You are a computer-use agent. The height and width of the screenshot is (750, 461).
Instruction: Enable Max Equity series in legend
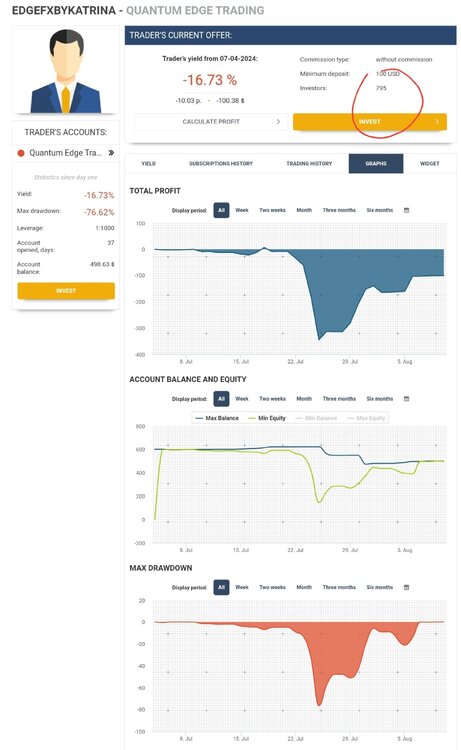[x=366, y=418]
